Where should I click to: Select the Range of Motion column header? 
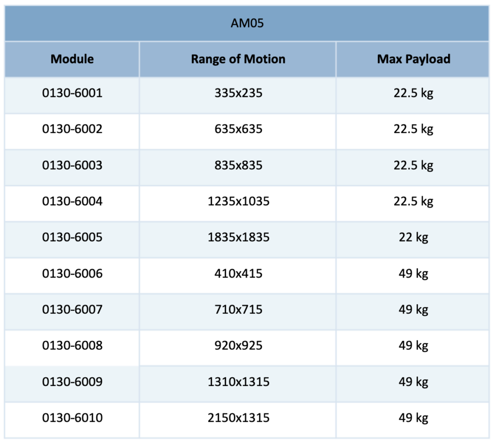tap(238, 59)
